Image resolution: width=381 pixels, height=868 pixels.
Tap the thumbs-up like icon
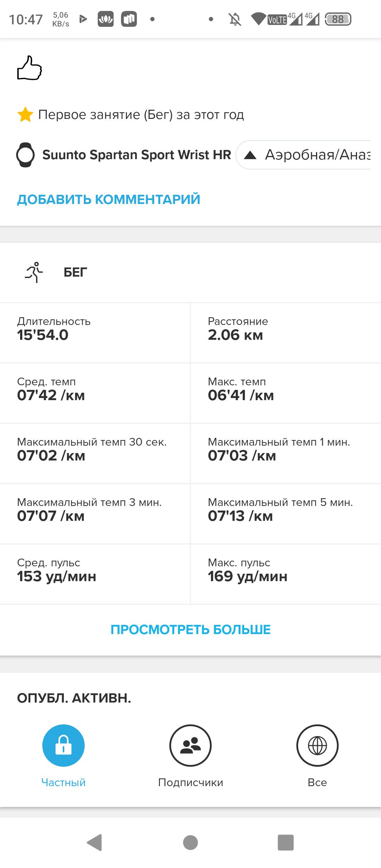tap(30, 68)
